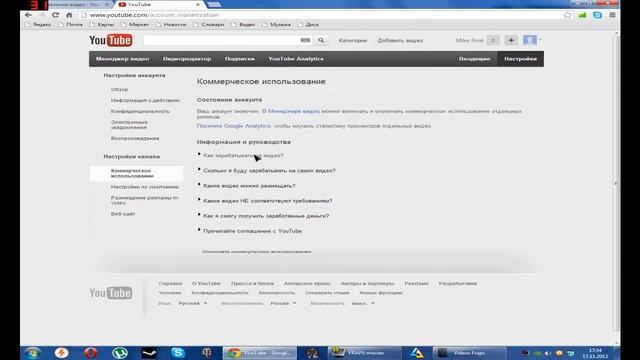640x360 pixels.
Task: Click the orange lightning taskbar icon
Action: click(x=61, y=353)
